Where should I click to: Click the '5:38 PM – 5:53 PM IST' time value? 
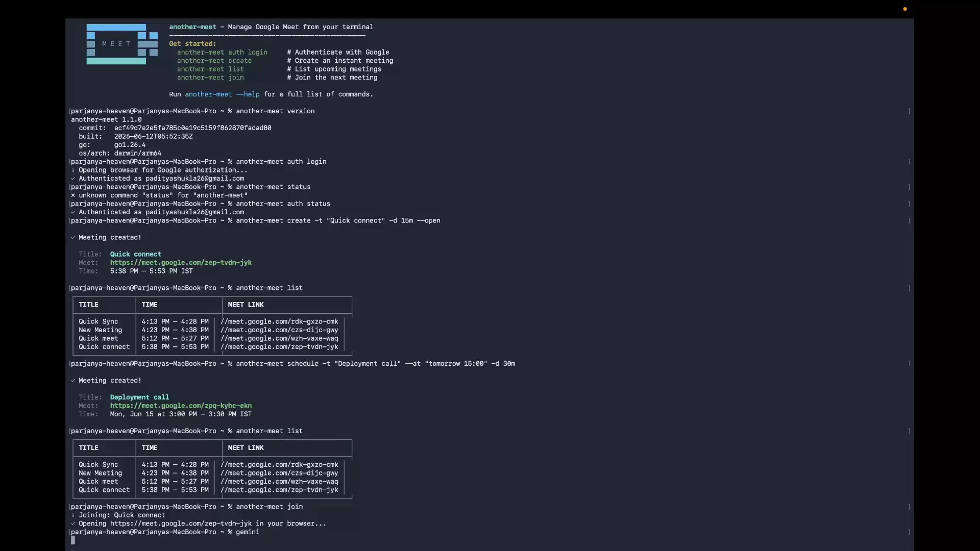pyautogui.click(x=151, y=271)
